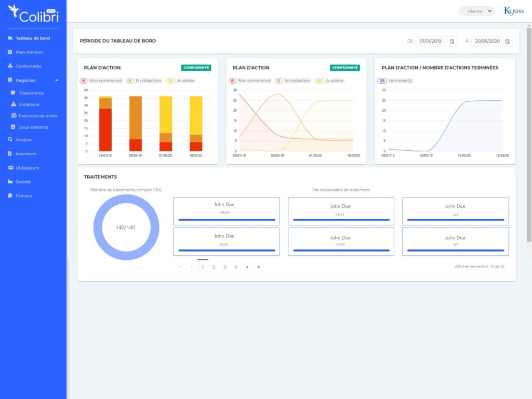Click the Violations warning triangle icon
Screen dimensions: 532x399
click(14, 104)
